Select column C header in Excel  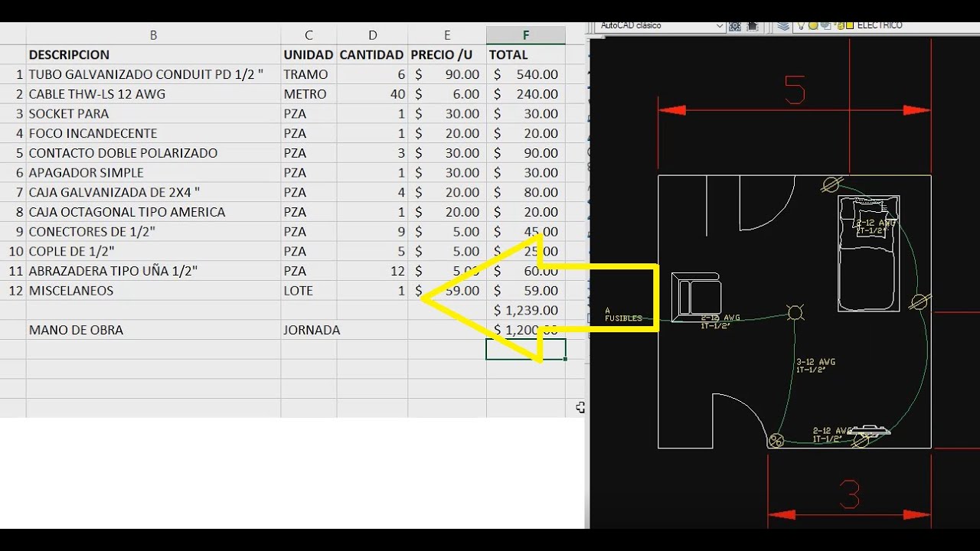point(309,35)
